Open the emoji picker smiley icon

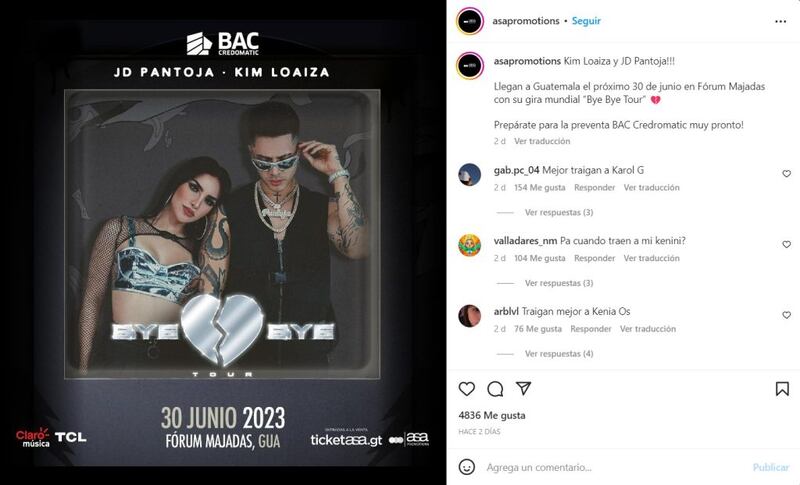click(x=466, y=467)
